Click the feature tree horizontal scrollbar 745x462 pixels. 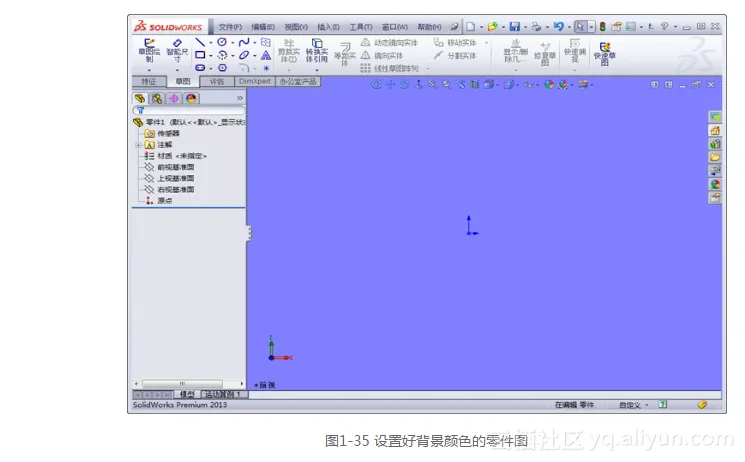point(182,384)
